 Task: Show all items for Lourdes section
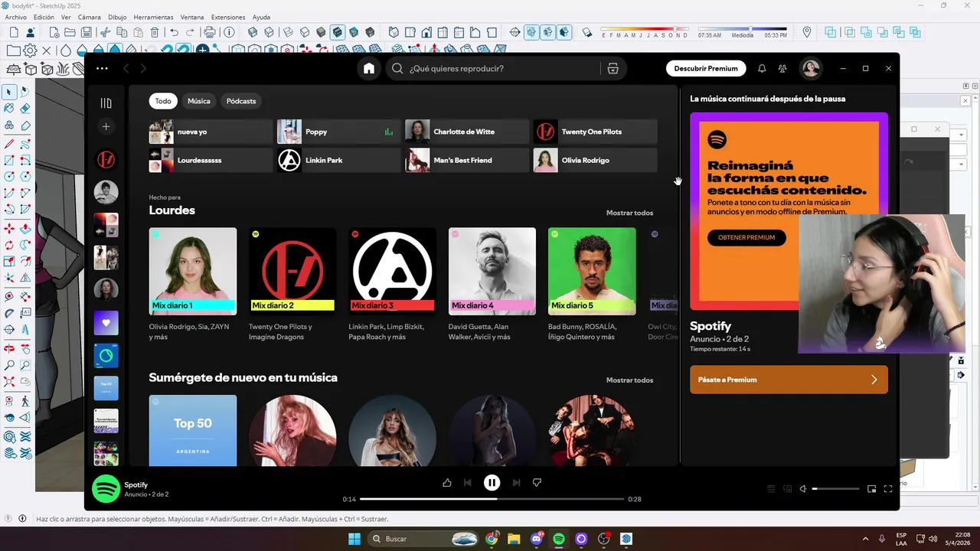[x=629, y=213]
